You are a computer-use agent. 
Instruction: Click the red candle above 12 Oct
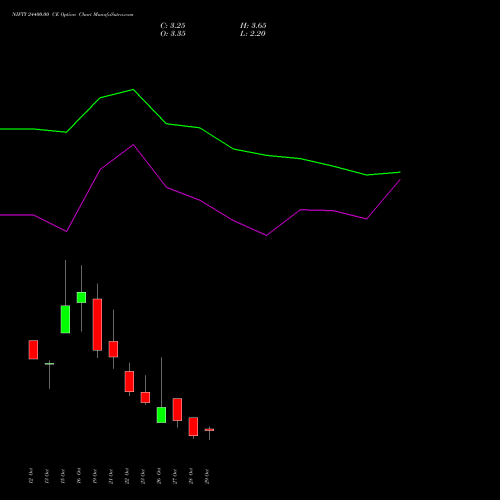pos(33,350)
